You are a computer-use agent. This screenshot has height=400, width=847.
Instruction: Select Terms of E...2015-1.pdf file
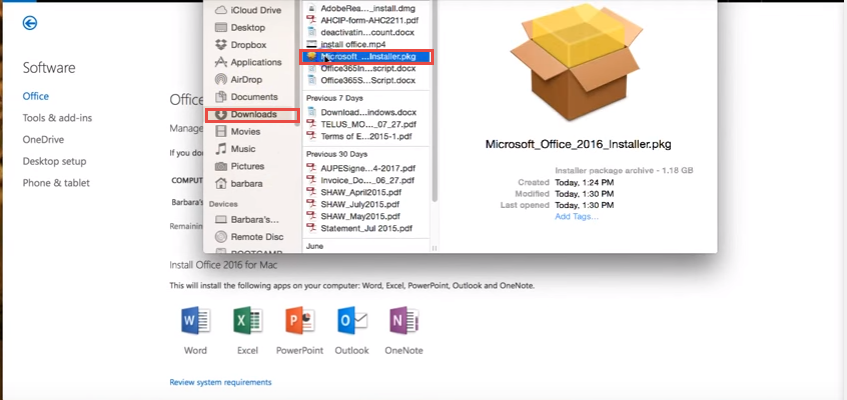click(361, 136)
